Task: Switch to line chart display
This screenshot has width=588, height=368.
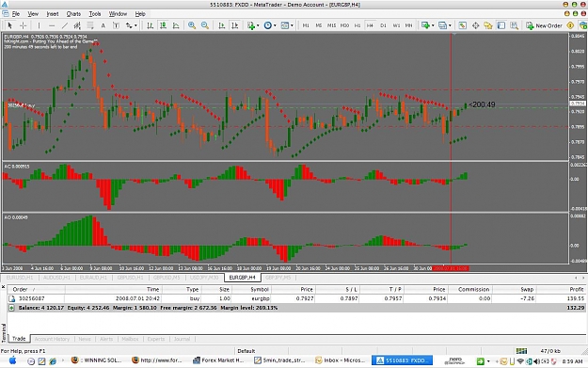Action: (x=176, y=25)
